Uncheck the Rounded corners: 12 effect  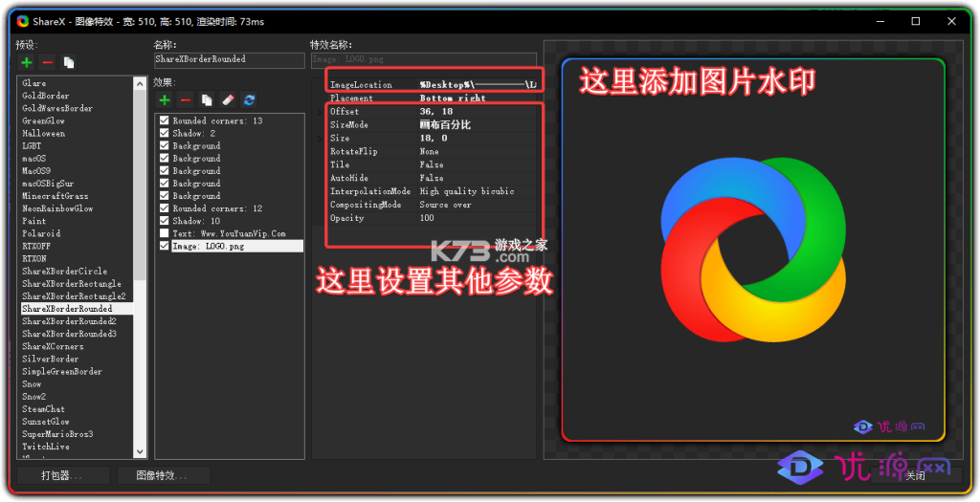pyautogui.click(x=165, y=207)
